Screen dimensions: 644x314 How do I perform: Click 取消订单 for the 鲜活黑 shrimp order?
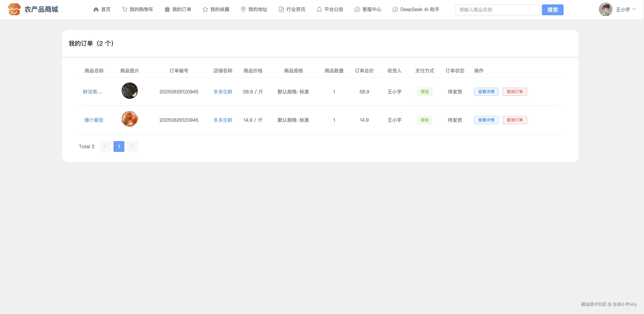click(x=515, y=92)
